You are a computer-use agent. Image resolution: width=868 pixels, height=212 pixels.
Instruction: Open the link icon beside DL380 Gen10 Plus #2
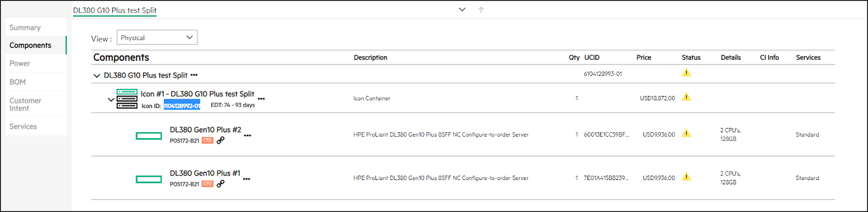click(x=220, y=140)
